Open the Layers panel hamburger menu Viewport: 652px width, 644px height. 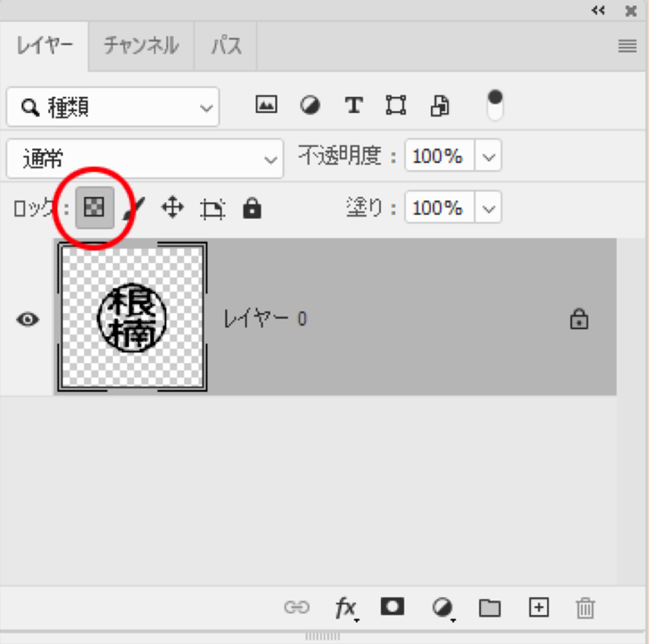point(627,46)
